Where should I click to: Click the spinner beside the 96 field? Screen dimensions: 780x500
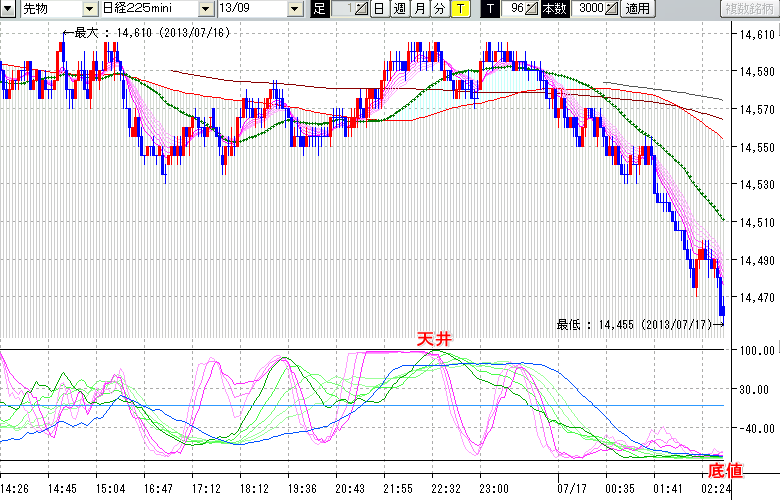tap(533, 9)
